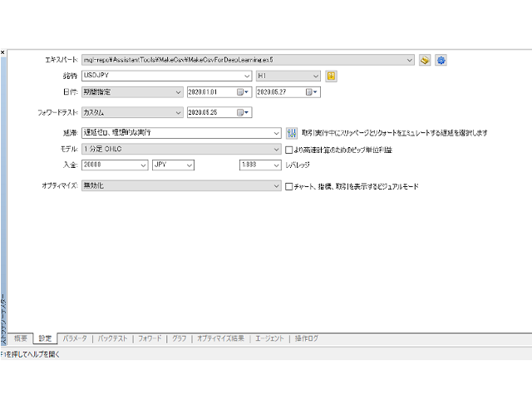The image size is (532, 399).
Task: Click the オプティマイズ label
Action: (60, 185)
